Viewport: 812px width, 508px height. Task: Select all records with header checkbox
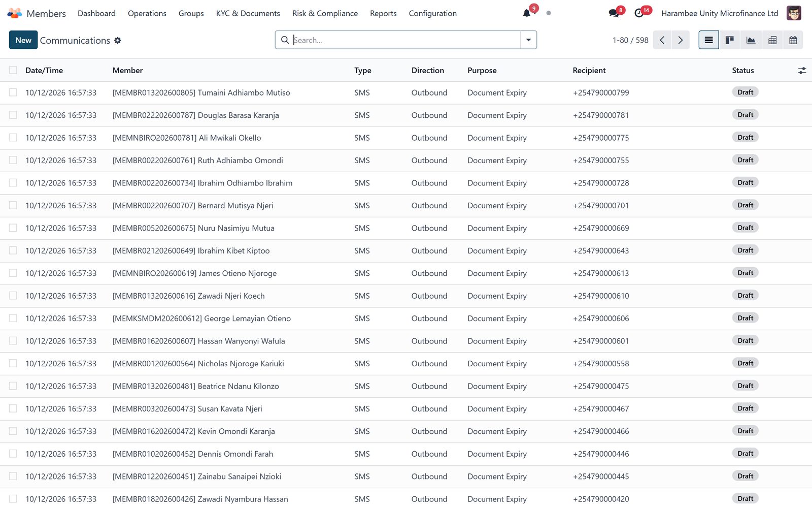[13, 70]
